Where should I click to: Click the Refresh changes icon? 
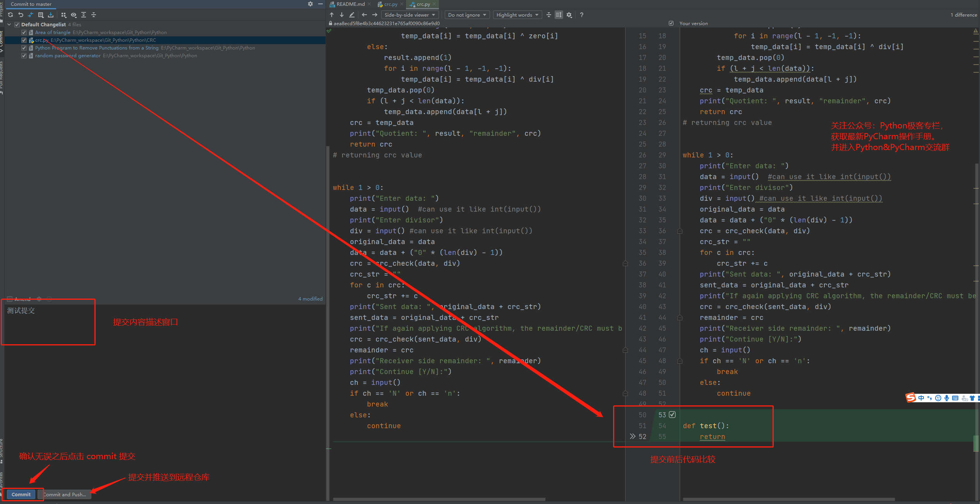10,15
